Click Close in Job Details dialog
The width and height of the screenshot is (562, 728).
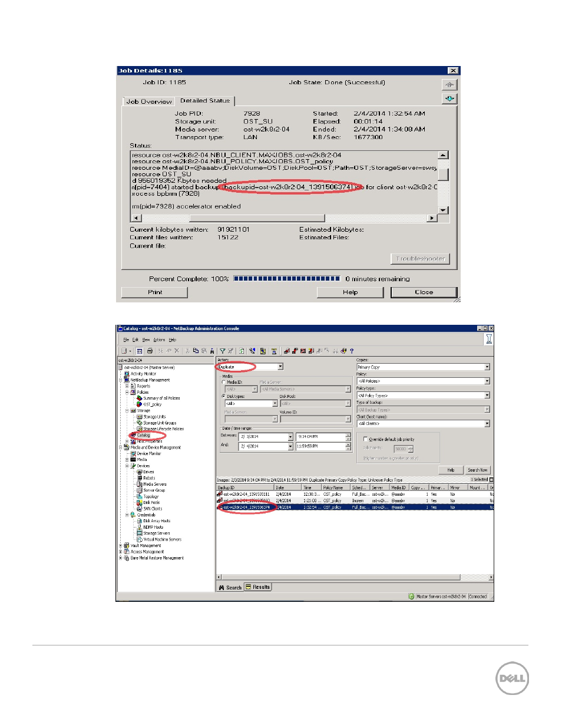[424, 292]
